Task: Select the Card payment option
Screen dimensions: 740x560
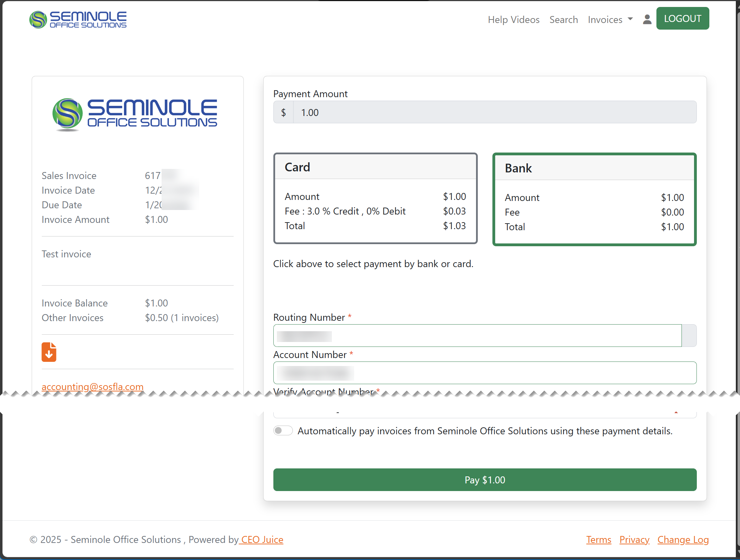Action: coord(375,199)
